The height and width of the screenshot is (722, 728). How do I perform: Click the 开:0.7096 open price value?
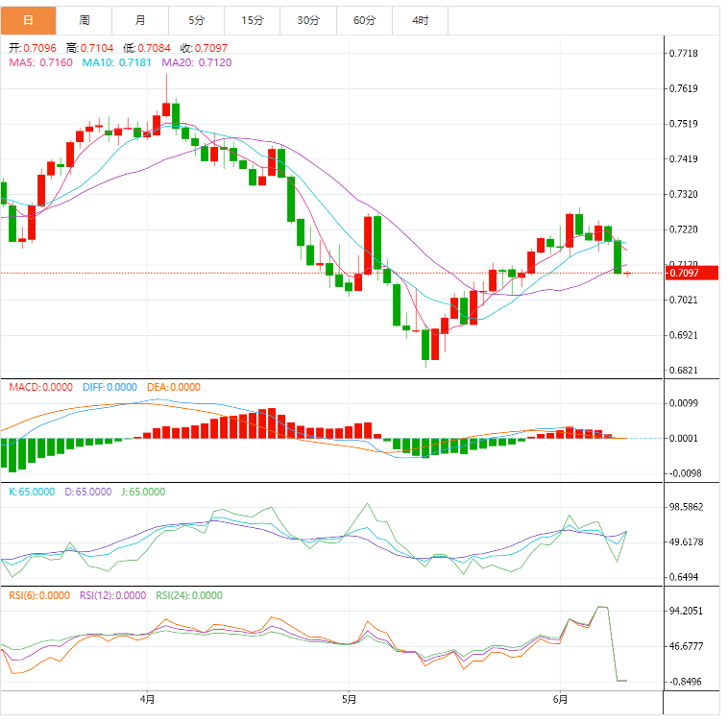click(33, 48)
